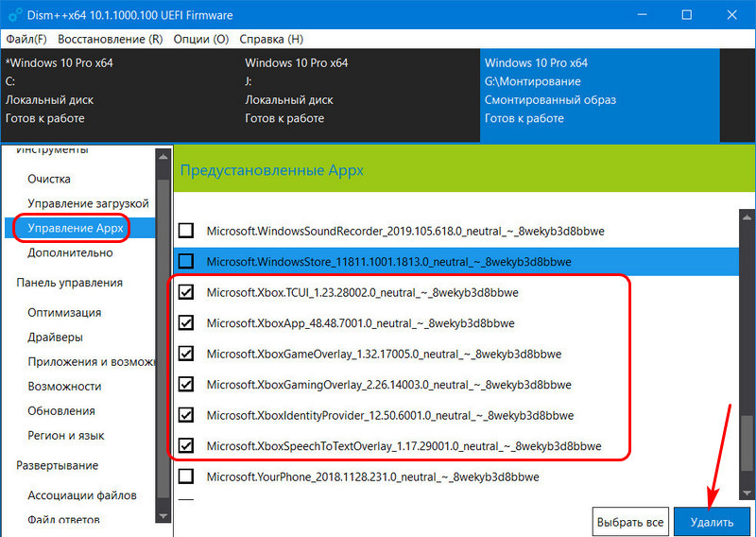Check the Microsoft.YourPhone checkbox

[x=186, y=476]
